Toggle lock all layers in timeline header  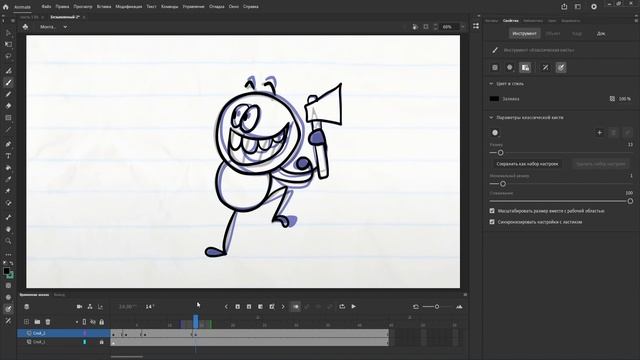[x=102, y=322]
